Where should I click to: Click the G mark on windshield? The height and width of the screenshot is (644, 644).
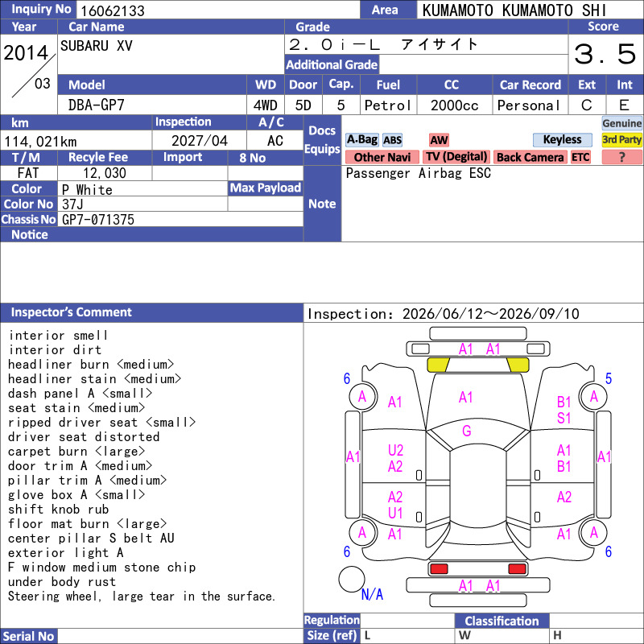(x=467, y=431)
